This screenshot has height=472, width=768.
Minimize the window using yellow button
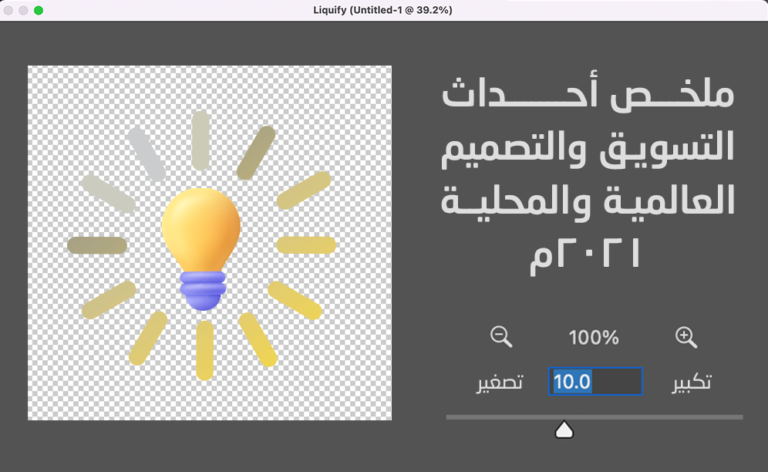click(24, 10)
